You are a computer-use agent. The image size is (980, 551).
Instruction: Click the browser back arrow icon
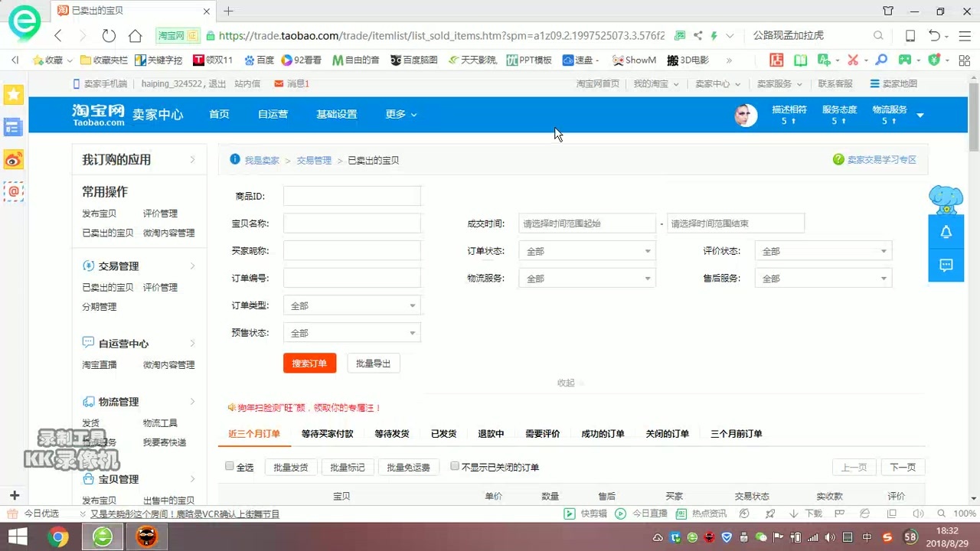pyautogui.click(x=58, y=35)
